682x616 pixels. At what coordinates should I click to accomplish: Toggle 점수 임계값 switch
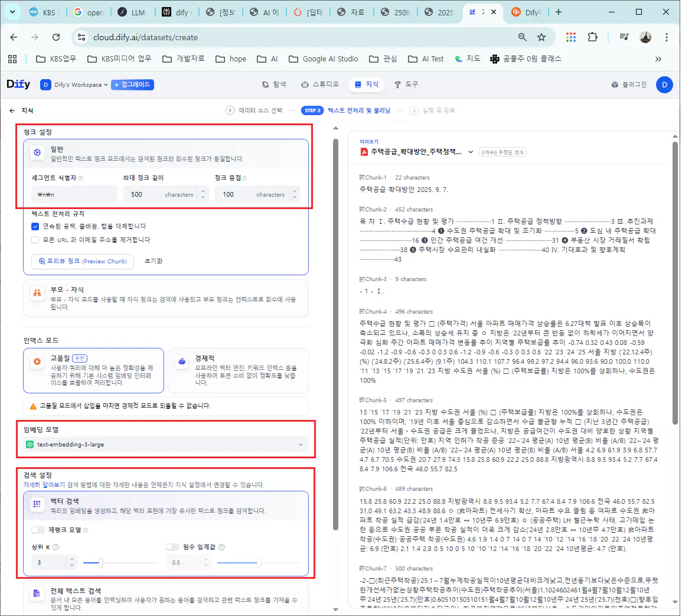pyautogui.click(x=172, y=547)
